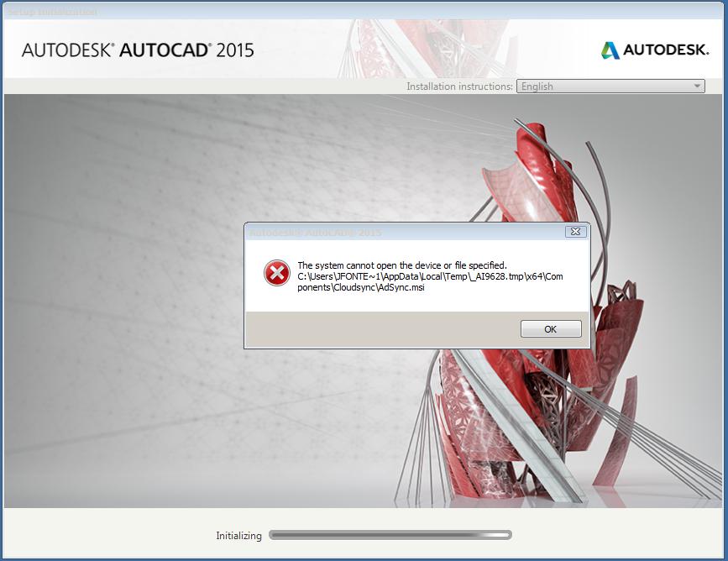Viewport: 728px width, 561px height.
Task: Click the Autodesk triangular logo icon
Action: click(610, 50)
